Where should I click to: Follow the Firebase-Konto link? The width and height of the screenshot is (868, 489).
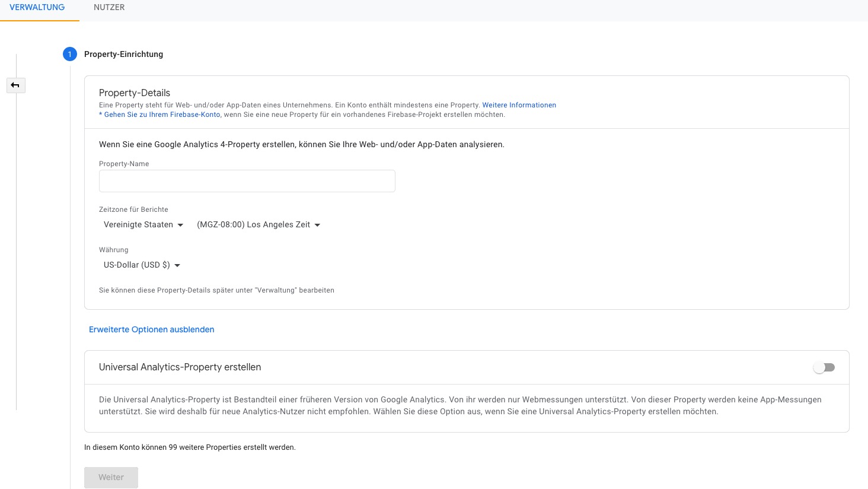(162, 115)
